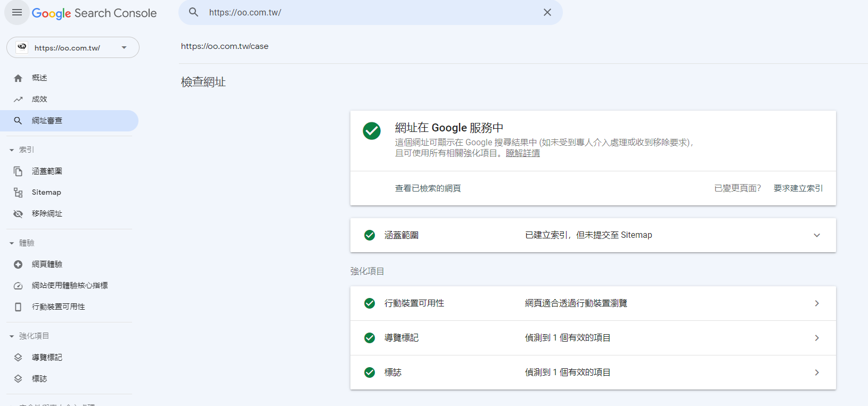
Task: Open 行動裝置可用性 sidebar label
Action: point(59,306)
